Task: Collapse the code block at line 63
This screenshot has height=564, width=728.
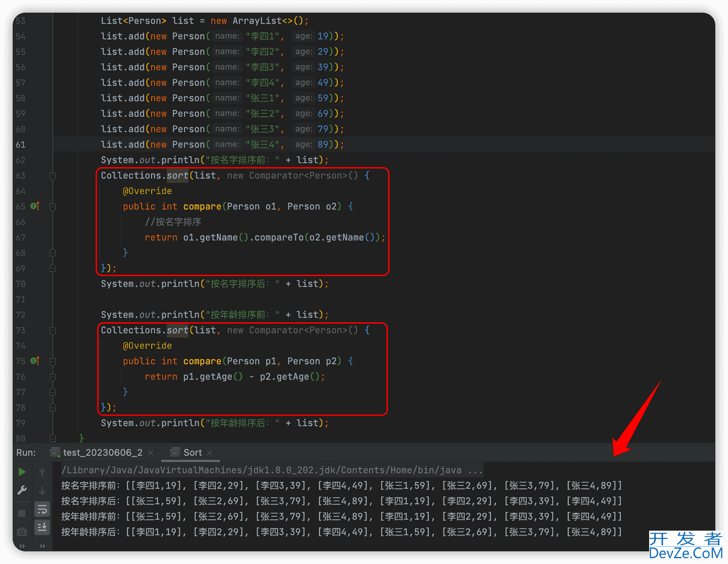Action: [53, 176]
